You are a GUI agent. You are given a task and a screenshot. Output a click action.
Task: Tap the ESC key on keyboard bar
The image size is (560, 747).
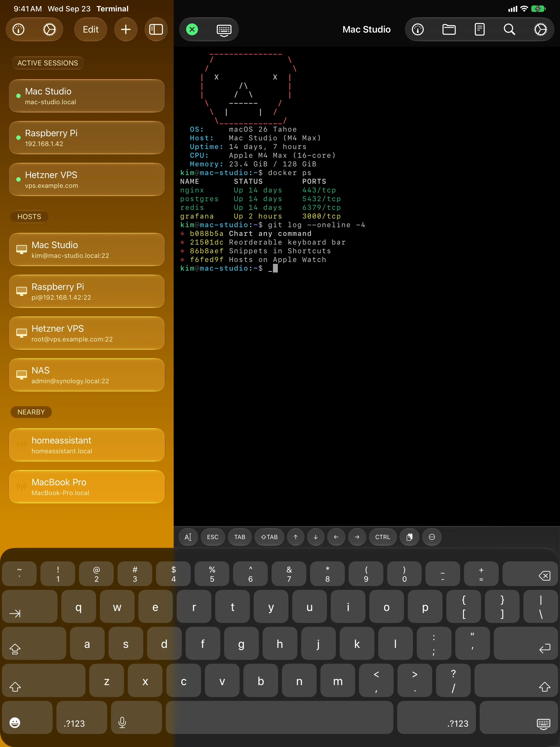213,537
